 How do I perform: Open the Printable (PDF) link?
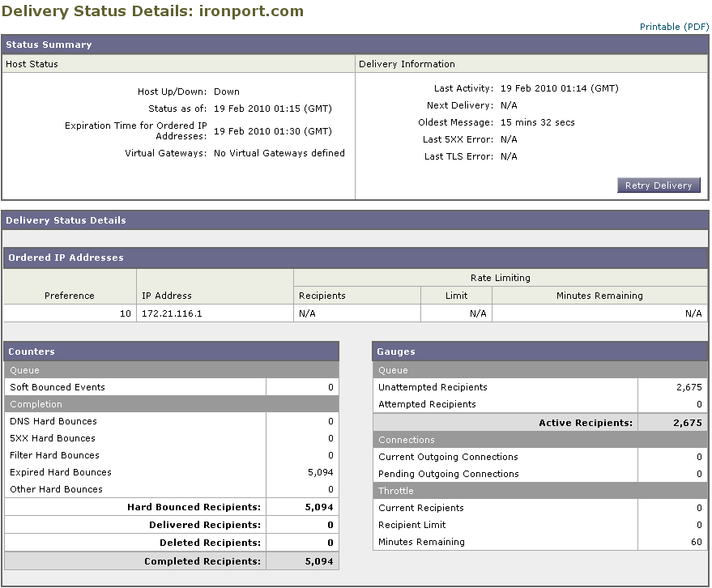tap(674, 27)
